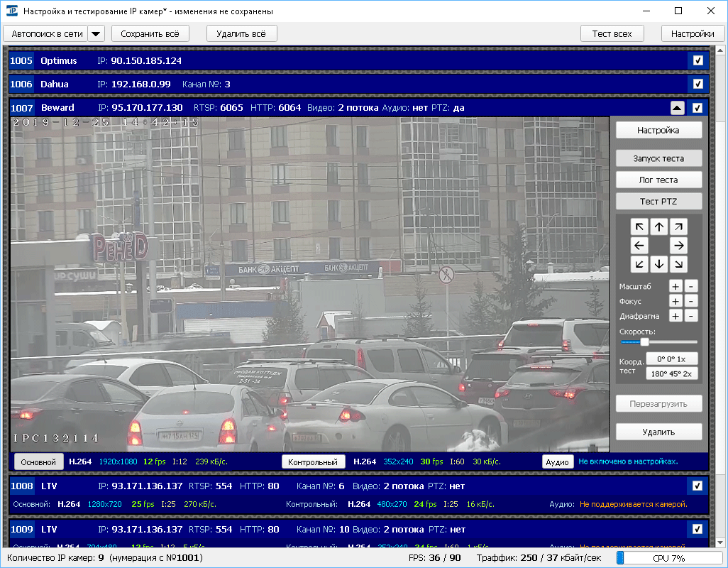The height and width of the screenshot is (568, 728).
Task: Tilt camera down with PTZ arrow
Action: click(x=659, y=264)
